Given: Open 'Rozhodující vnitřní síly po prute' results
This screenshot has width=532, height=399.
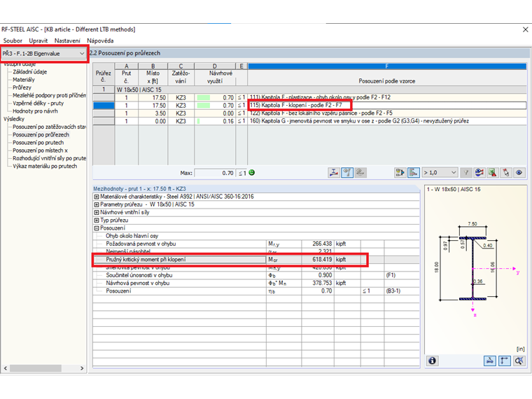Looking at the screenshot, I should coord(49,158).
